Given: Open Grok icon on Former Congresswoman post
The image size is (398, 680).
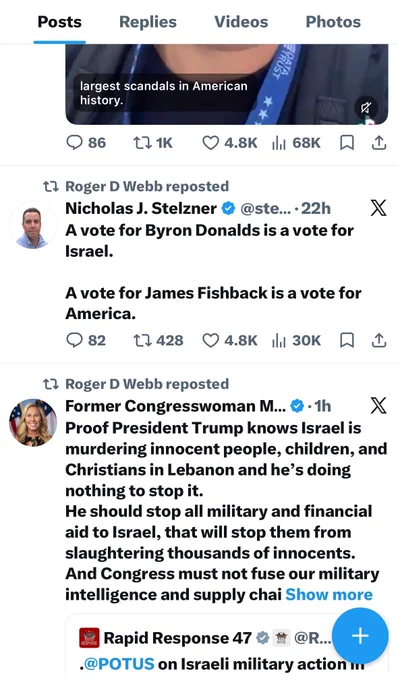Looking at the screenshot, I should (x=378, y=406).
